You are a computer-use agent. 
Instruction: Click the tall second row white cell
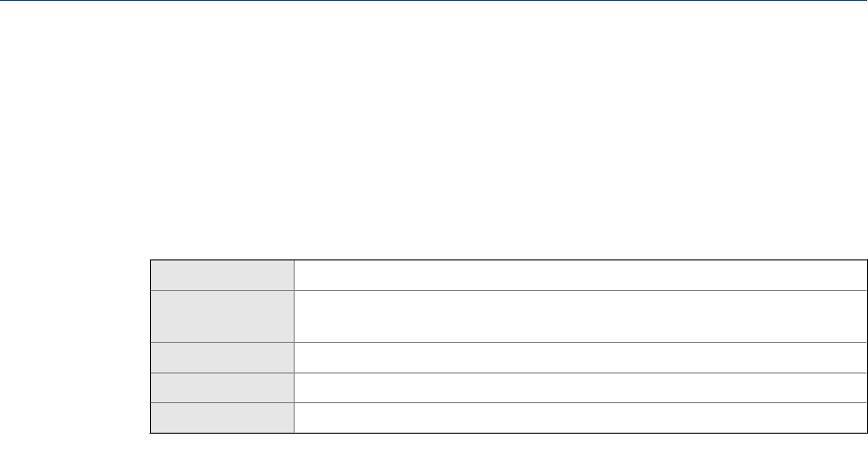coord(574,312)
